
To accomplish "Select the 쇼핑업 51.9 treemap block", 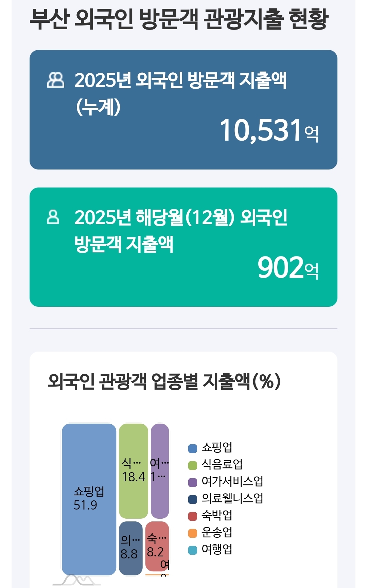I will tap(89, 499).
